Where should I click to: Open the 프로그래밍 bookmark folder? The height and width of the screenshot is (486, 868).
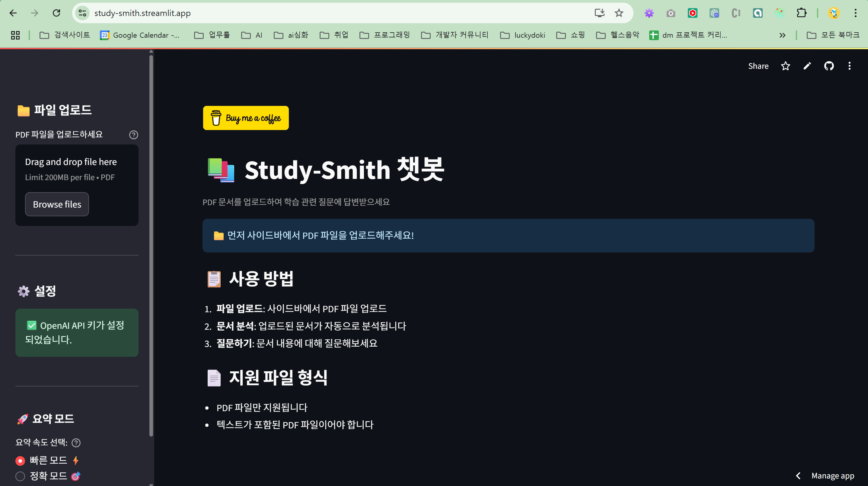coord(385,35)
